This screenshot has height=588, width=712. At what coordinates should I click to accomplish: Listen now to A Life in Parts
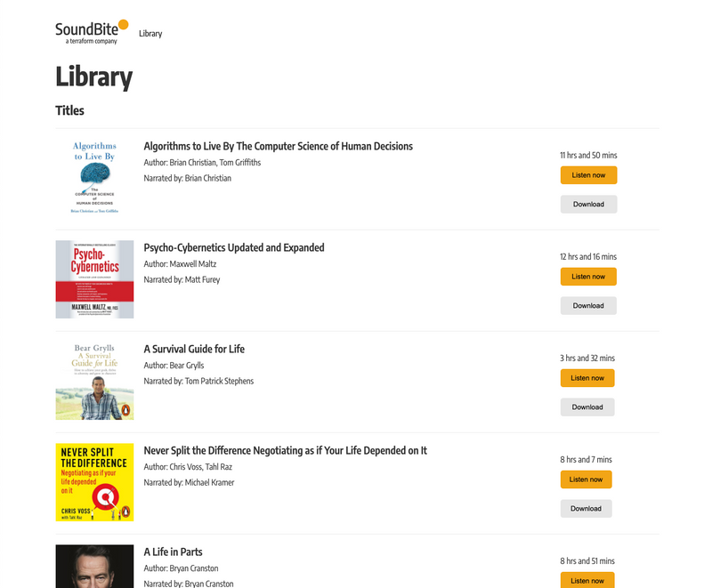pos(587,580)
